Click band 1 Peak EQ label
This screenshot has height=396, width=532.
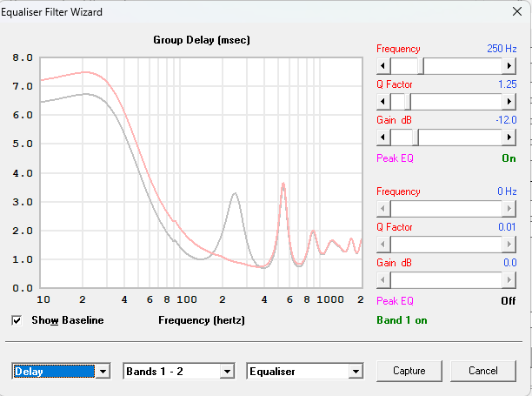coord(395,158)
